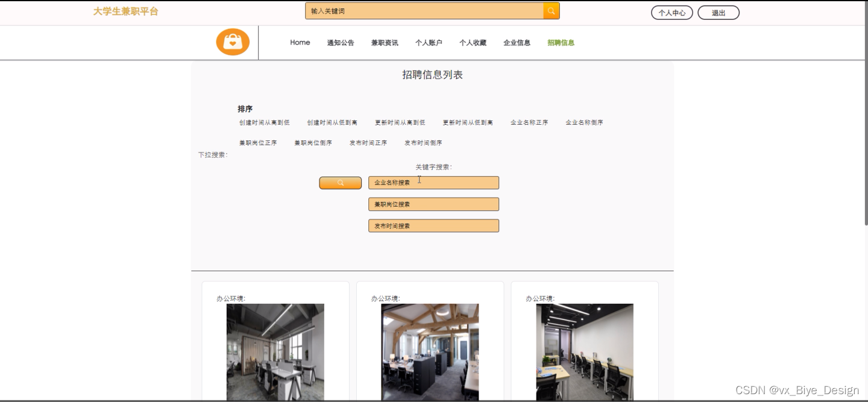Click the 退出 logout button
868x402 pixels.
pyautogui.click(x=719, y=13)
